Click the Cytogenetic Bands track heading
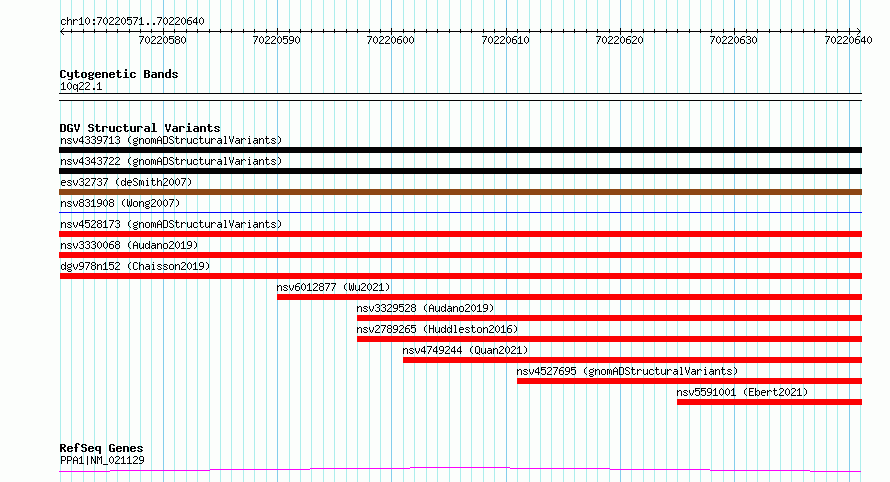890x482 pixels. [119, 74]
